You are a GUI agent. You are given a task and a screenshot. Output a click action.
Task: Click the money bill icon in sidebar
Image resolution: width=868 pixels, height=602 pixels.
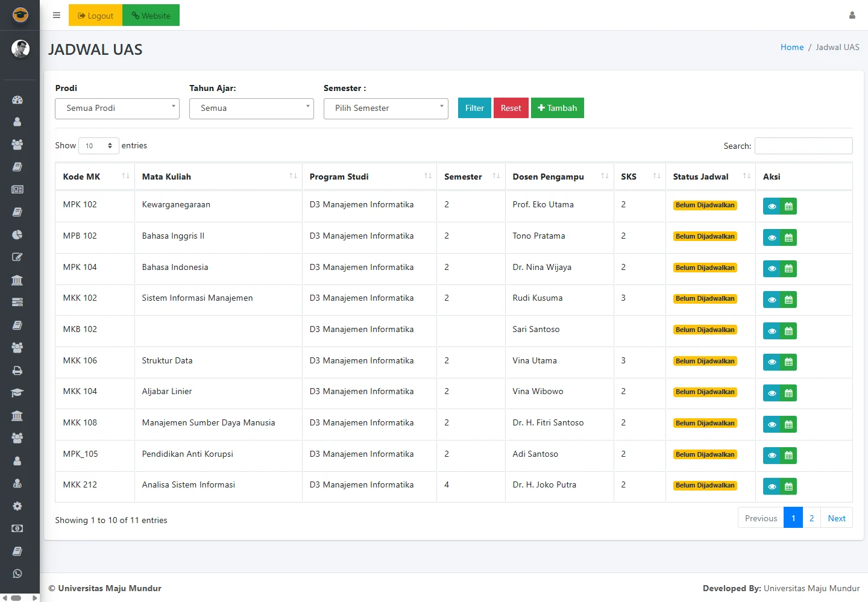point(17,528)
